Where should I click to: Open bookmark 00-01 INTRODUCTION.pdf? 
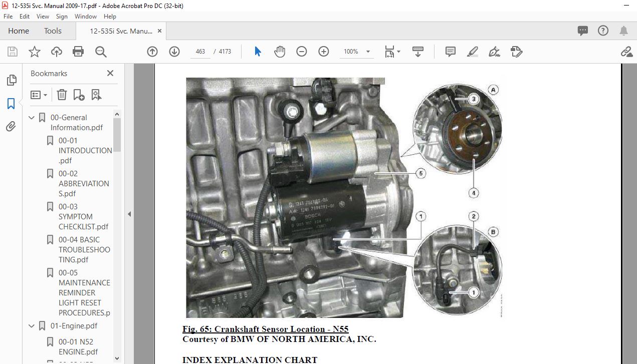click(85, 151)
